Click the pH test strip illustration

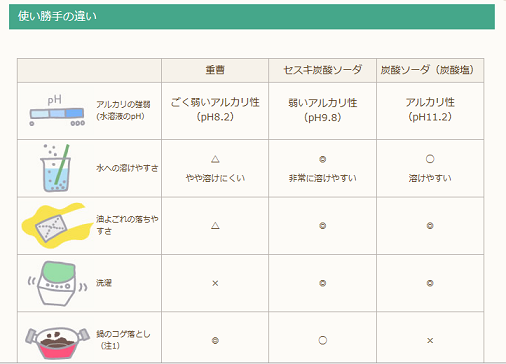coord(57,111)
